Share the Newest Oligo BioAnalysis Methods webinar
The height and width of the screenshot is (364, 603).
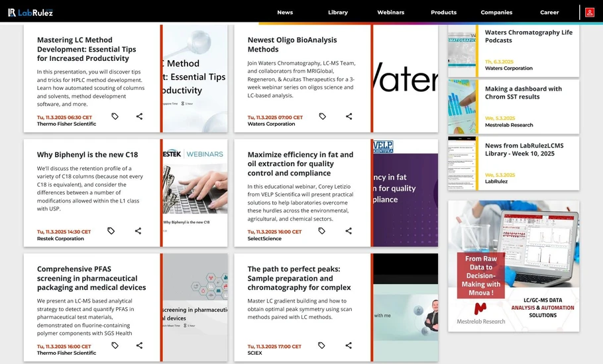click(x=349, y=116)
